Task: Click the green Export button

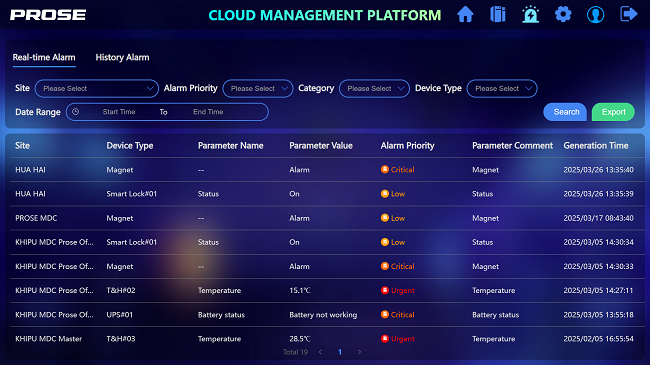Action: coord(614,112)
